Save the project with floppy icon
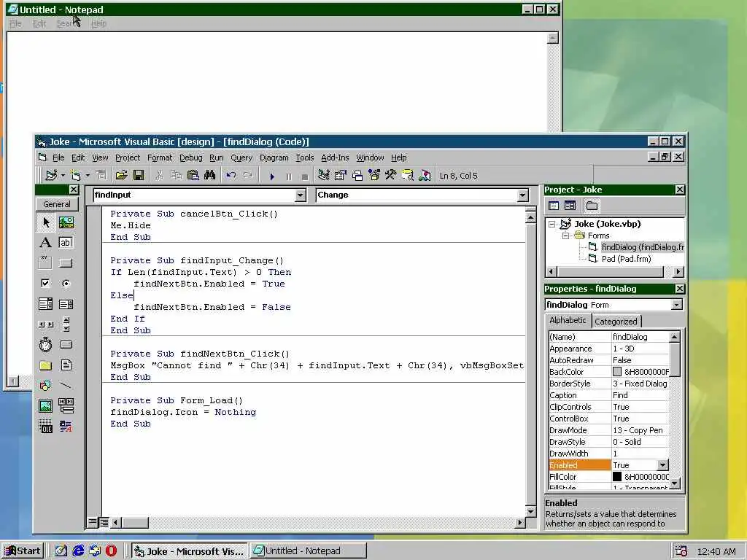Image resolution: width=747 pixels, height=560 pixels. click(x=139, y=175)
